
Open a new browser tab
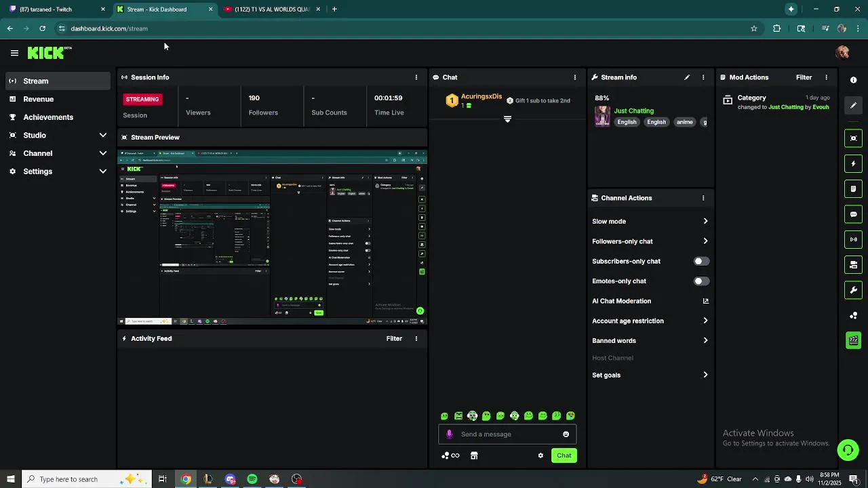point(334,9)
